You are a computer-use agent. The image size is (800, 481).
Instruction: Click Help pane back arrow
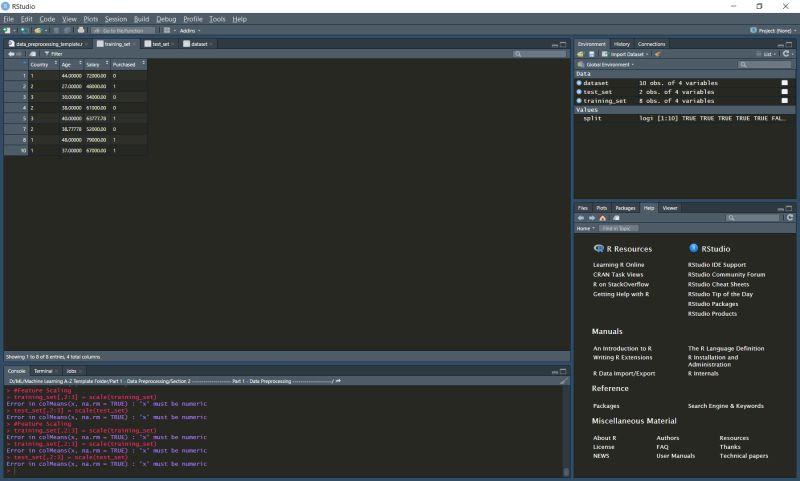tap(581, 218)
